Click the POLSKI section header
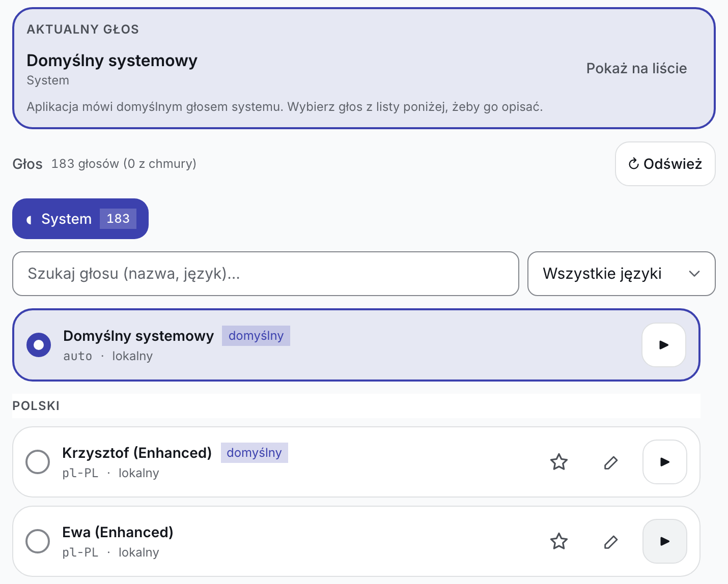 [x=36, y=406]
